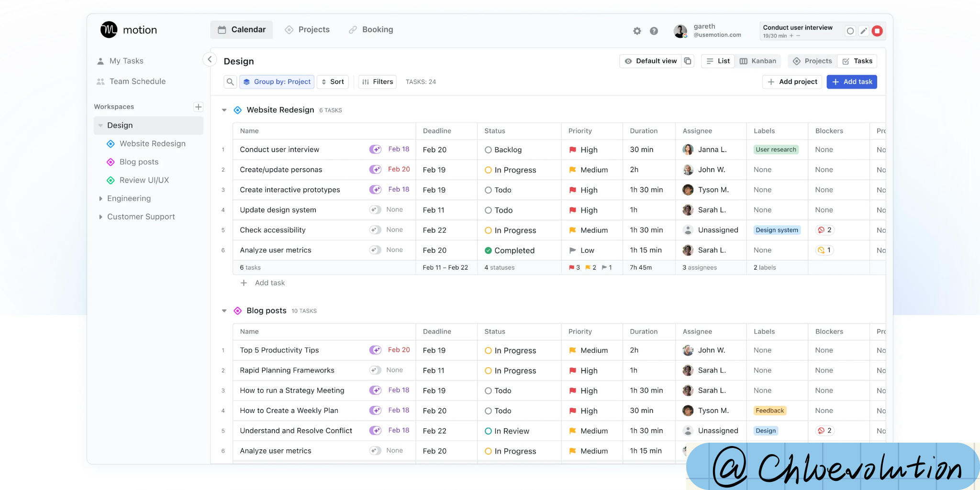Open the Group by: Project dropdown

277,82
